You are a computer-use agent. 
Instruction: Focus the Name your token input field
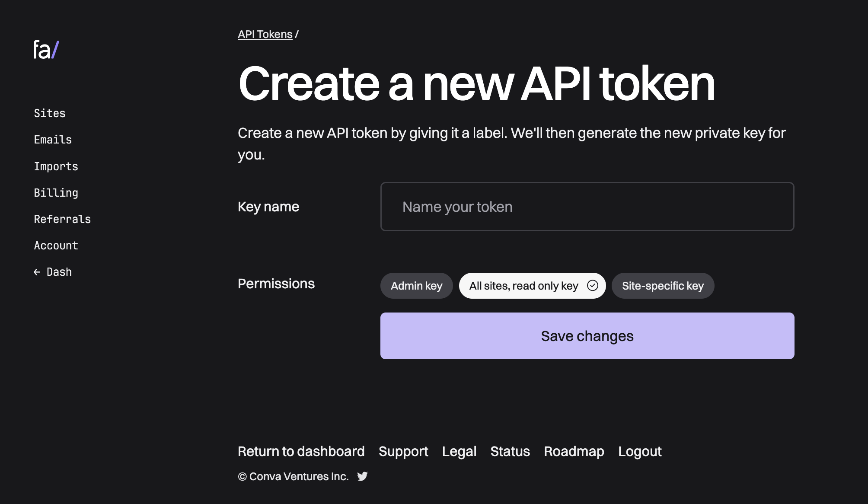click(x=587, y=207)
